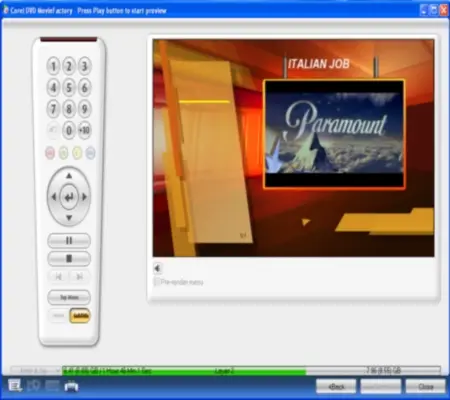Viewport: 450px width, 400px height.
Task: Navigate down with the remote arrow
Action: point(69,218)
